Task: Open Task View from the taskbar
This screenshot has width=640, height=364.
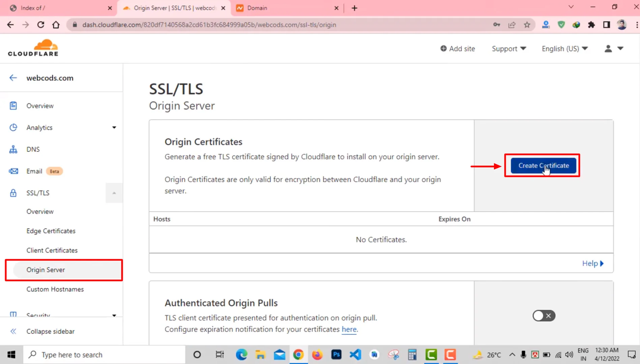Action: click(x=220, y=355)
